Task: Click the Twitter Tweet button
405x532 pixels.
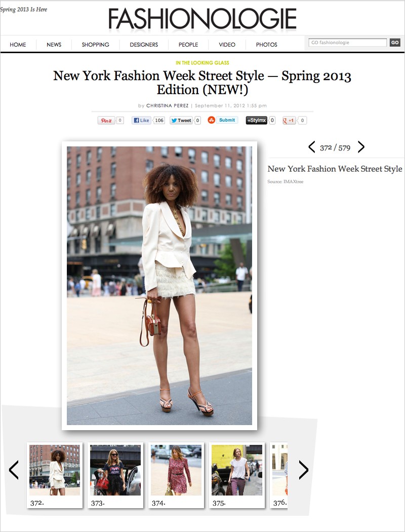Action: coord(181,120)
